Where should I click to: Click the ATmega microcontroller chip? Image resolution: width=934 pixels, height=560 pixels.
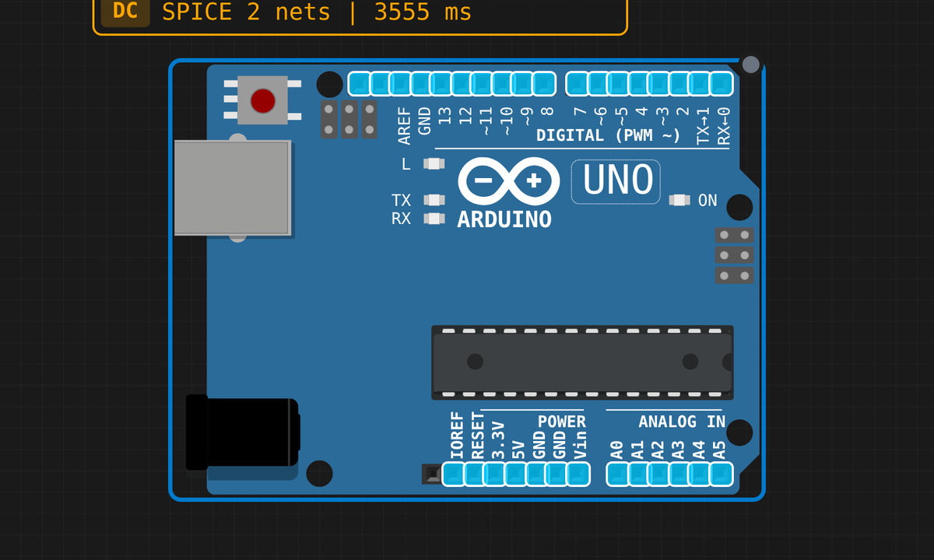(x=582, y=362)
